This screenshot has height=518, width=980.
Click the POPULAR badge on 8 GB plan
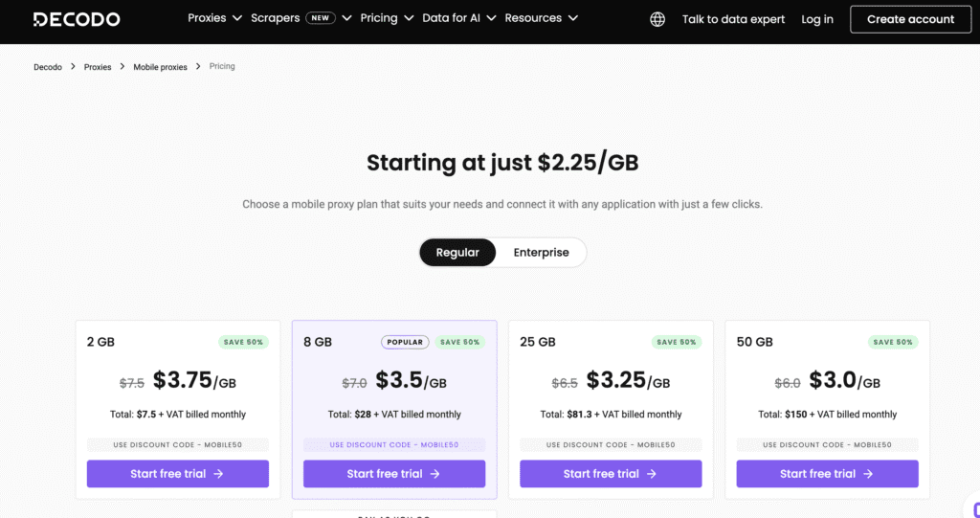point(404,342)
